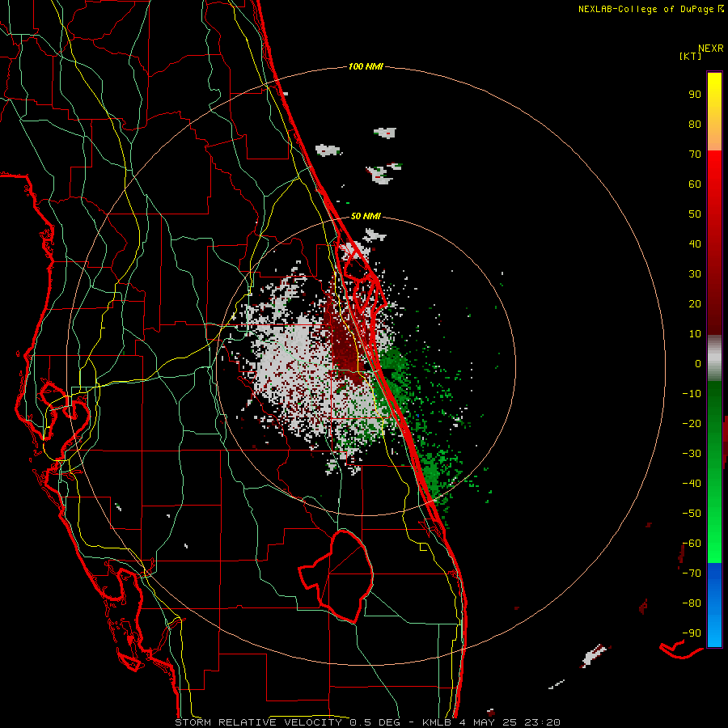The image size is (728, 728).
Task: Click the NEXLAB-College of DuPage label
Action: [x=645, y=9]
